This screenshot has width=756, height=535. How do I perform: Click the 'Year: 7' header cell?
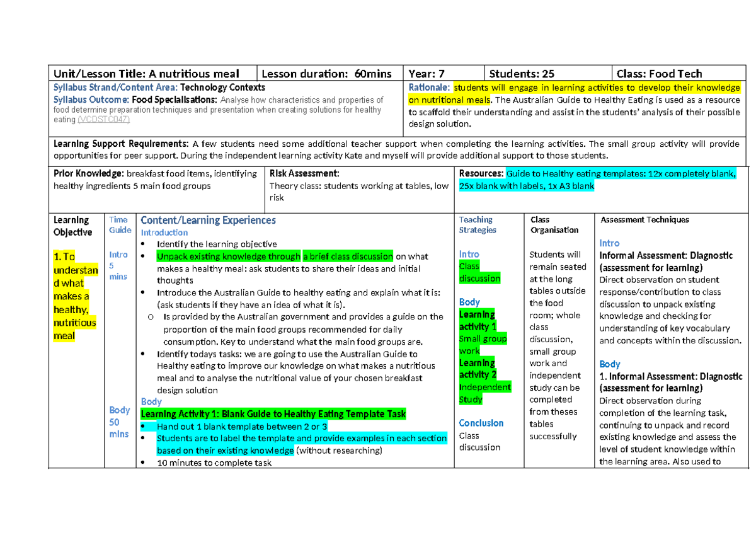444,74
